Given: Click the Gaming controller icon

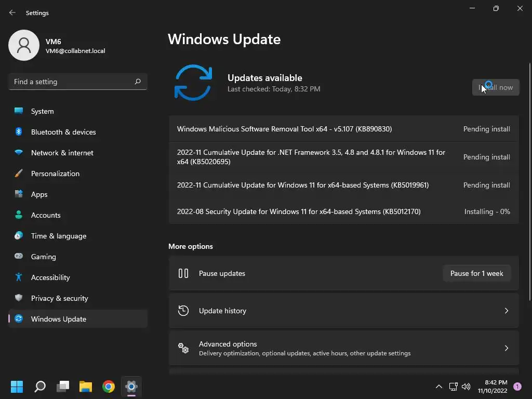Looking at the screenshot, I should coord(19,256).
